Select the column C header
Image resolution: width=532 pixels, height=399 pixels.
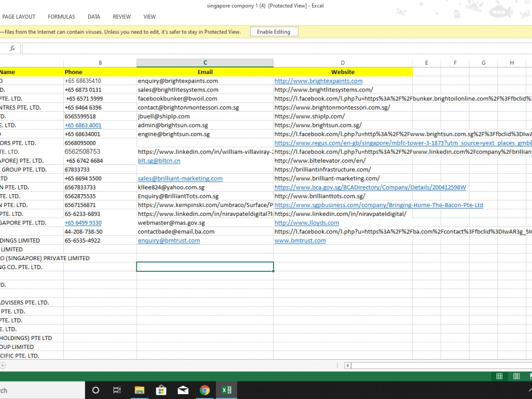[x=205, y=63]
